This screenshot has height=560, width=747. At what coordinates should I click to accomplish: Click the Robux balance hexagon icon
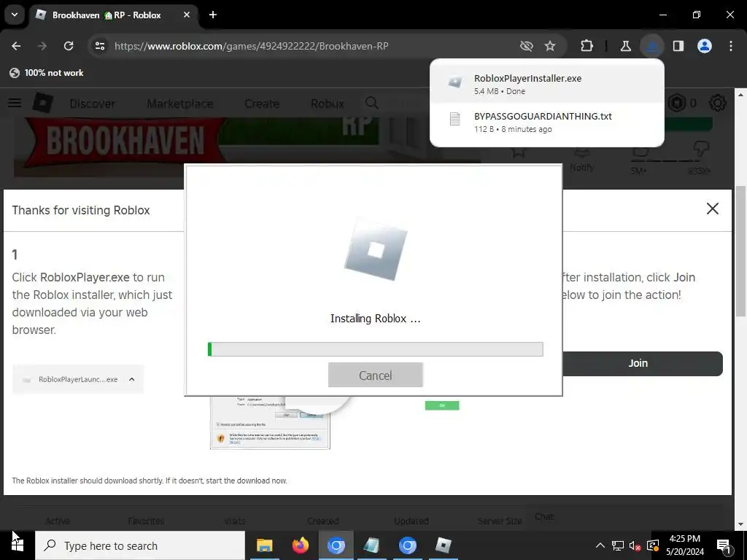pos(677,103)
